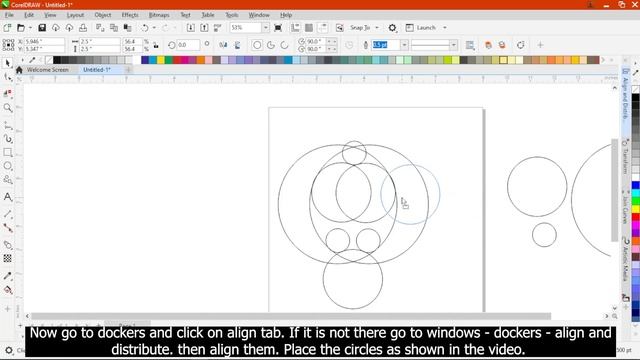Open the Edit menu
Viewport: 640px width, 360px height.
point(29,15)
